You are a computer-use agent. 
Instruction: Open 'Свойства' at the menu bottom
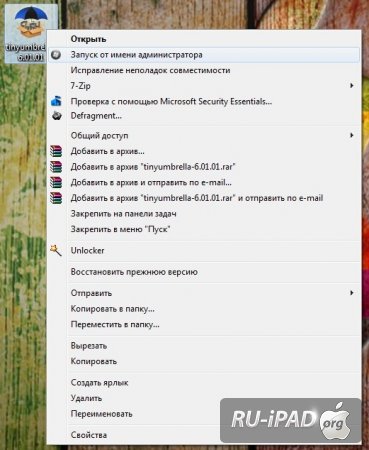click(x=204, y=435)
